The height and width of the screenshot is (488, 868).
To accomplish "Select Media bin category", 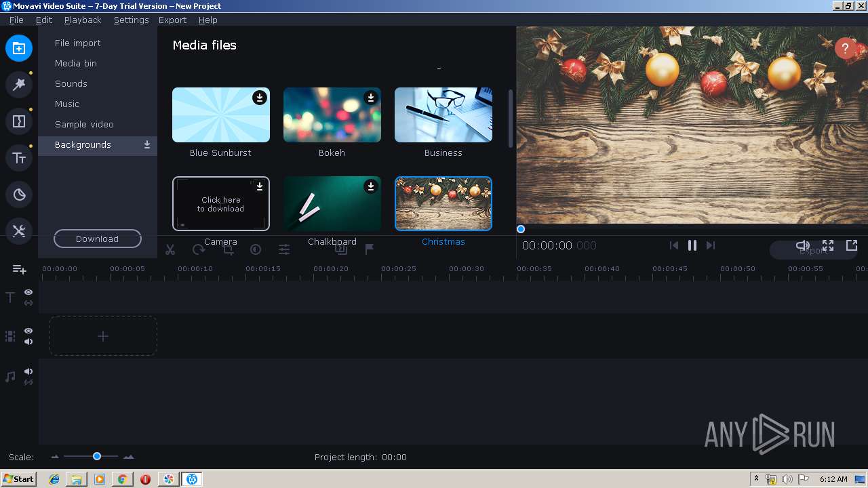I will [x=98, y=63].
